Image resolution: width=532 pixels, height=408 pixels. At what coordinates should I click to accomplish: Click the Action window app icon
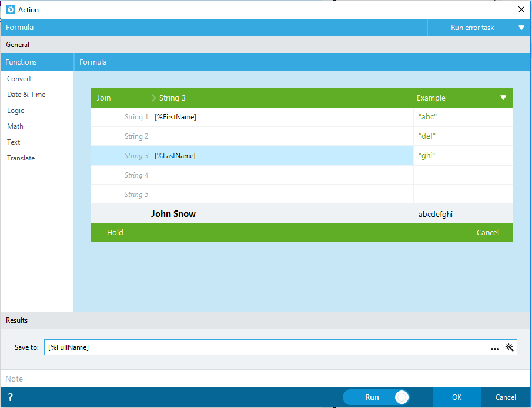[x=11, y=9]
